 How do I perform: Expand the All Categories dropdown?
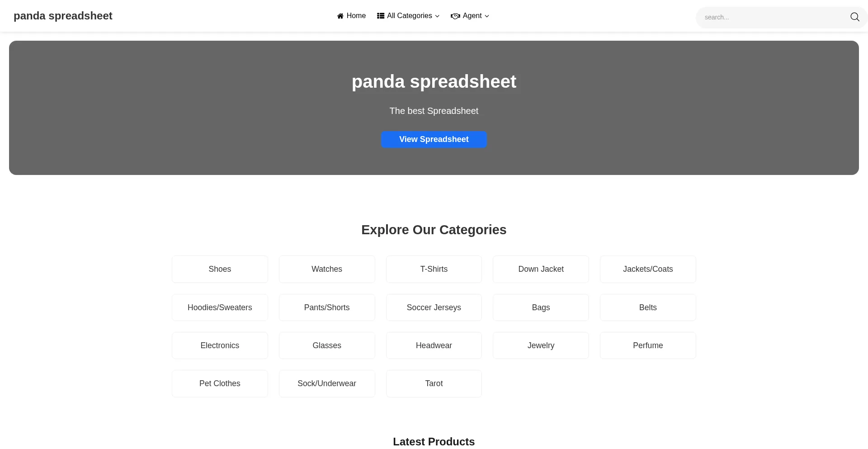pos(407,16)
